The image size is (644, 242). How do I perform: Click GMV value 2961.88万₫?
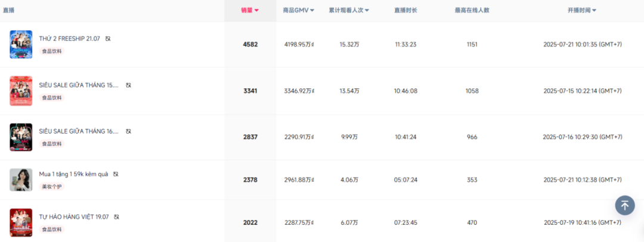(x=299, y=179)
